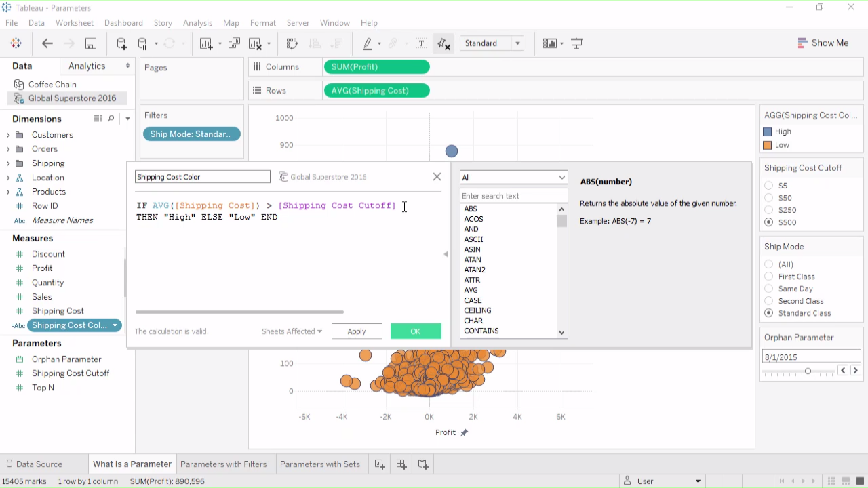Click the Orphan Parameter slider handle
Screen dimensions: 868x488
click(808, 371)
